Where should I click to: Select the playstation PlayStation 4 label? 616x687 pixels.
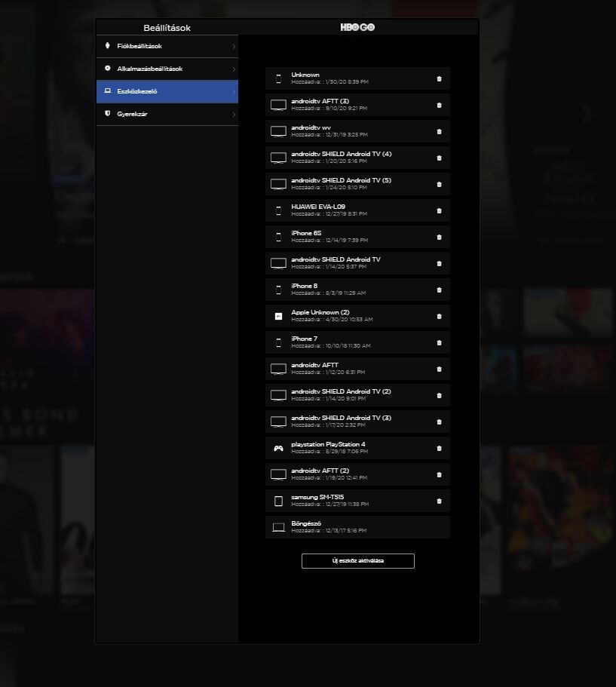click(328, 444)
